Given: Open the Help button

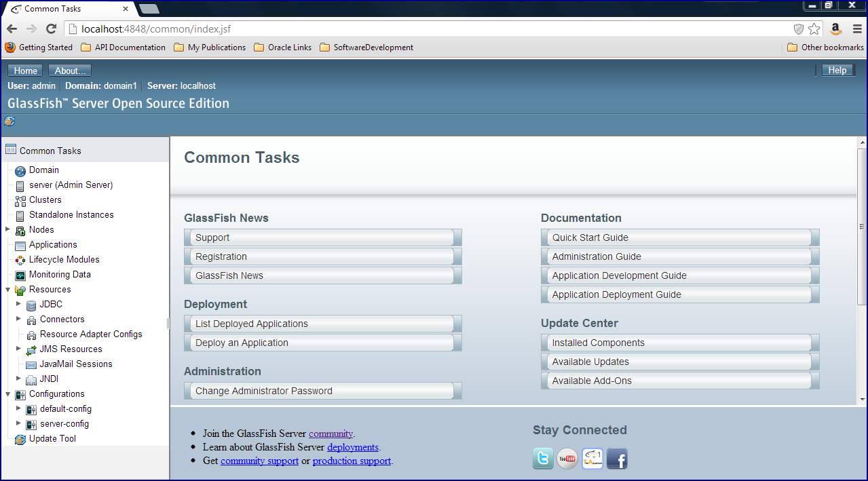Looking at the screenshot, I should pos(837,70).
